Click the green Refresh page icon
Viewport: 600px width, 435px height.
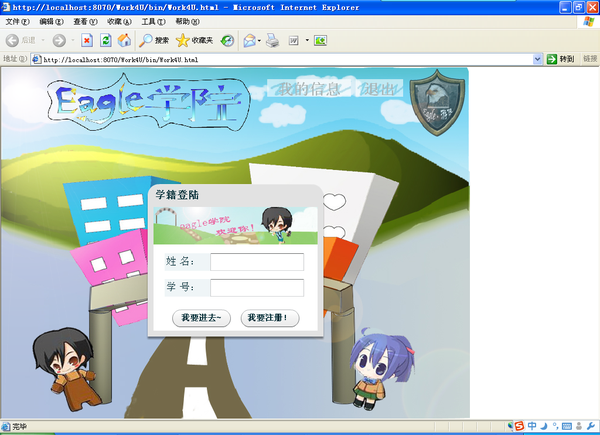(106, 40)
